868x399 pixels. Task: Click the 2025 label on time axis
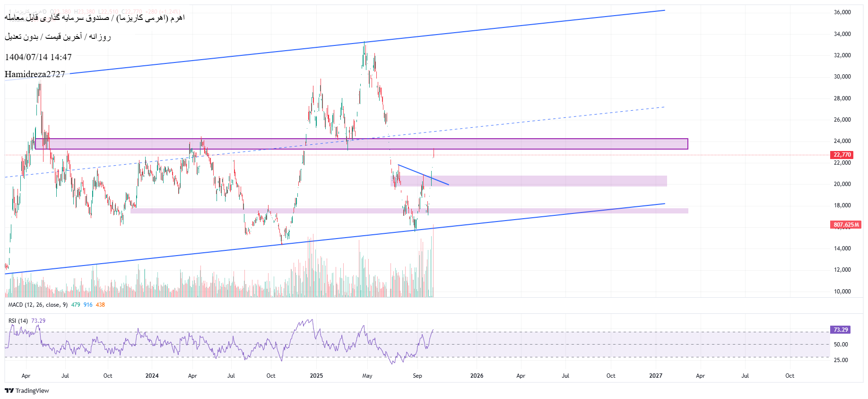(316, 376)
